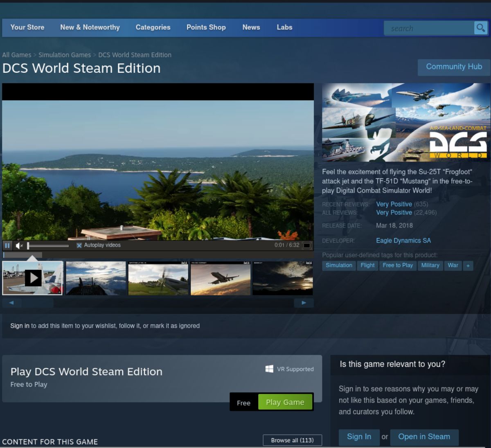Image resolution: width=491 pixels, height=448 pixels.
Task: Select the Free to Play tag
Action: (398, 266)
